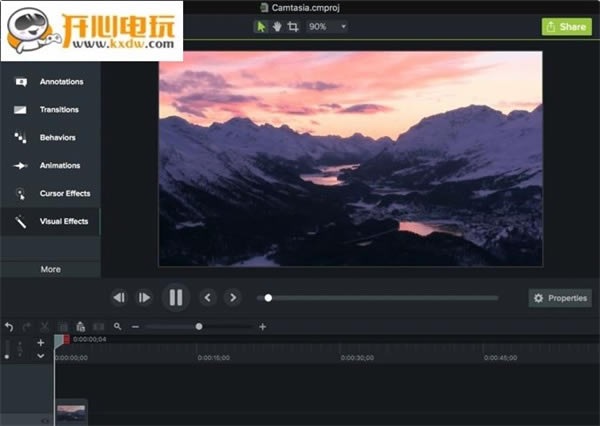This screenshot has width=600, height=426.
Task: Step back one frame
Action: point(119,298)
